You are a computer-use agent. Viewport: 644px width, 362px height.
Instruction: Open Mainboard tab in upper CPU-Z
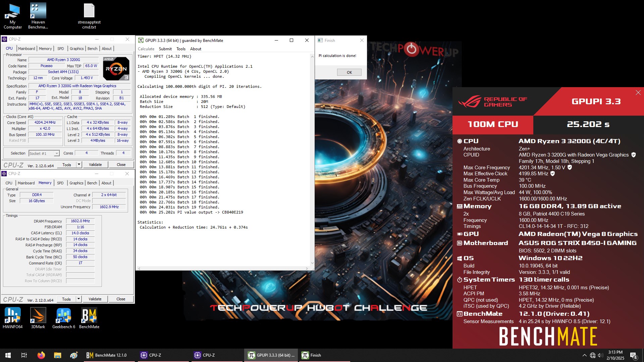coord(26,49)
